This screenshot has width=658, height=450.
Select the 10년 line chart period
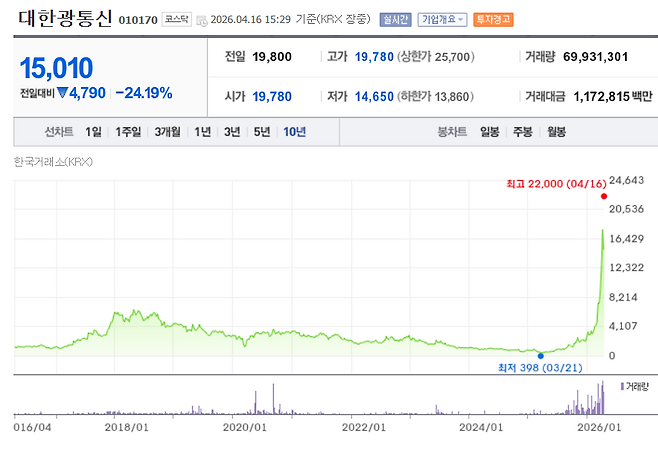(295, 132)
